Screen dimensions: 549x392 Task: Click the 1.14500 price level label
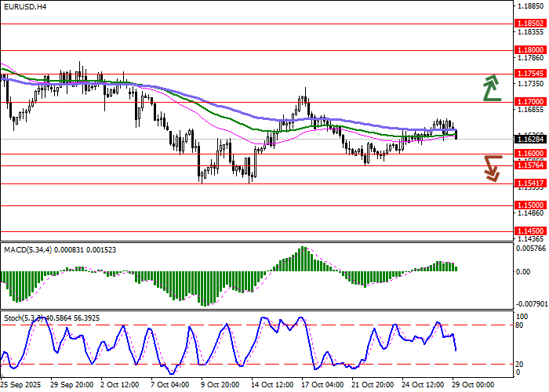click(x=531, y=231)
